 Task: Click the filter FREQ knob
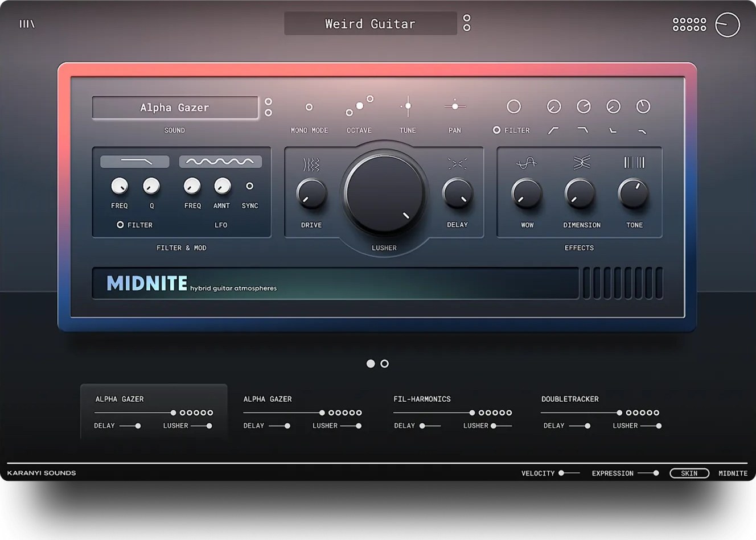click(x=119, y=186)
